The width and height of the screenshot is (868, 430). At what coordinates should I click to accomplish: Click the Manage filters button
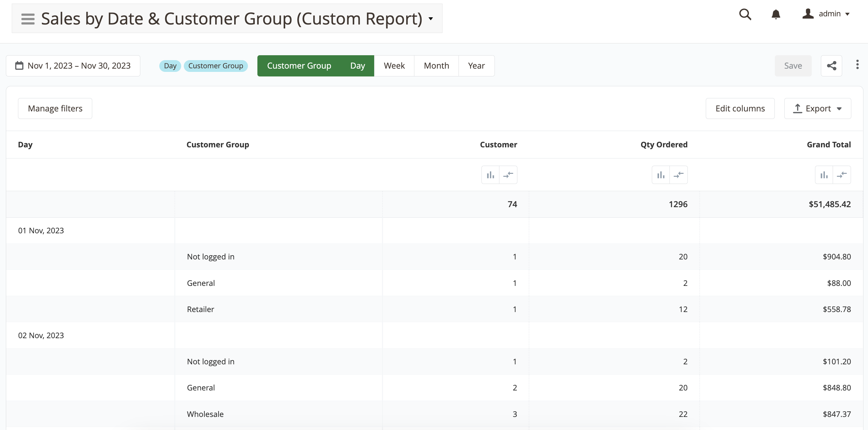(55, 108)
